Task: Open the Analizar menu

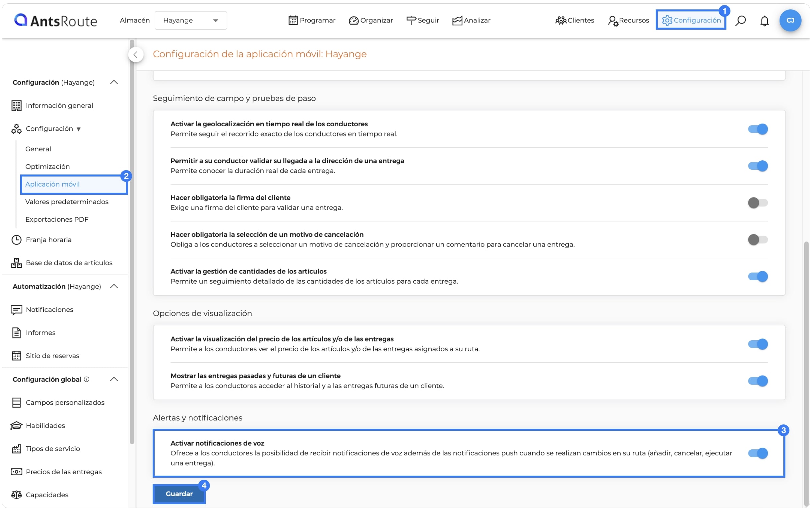Action: coord(471,21)
